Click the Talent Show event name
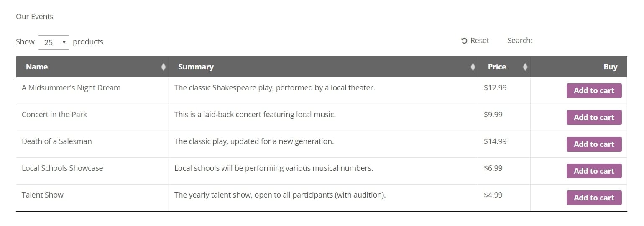 tap(43, 195)
